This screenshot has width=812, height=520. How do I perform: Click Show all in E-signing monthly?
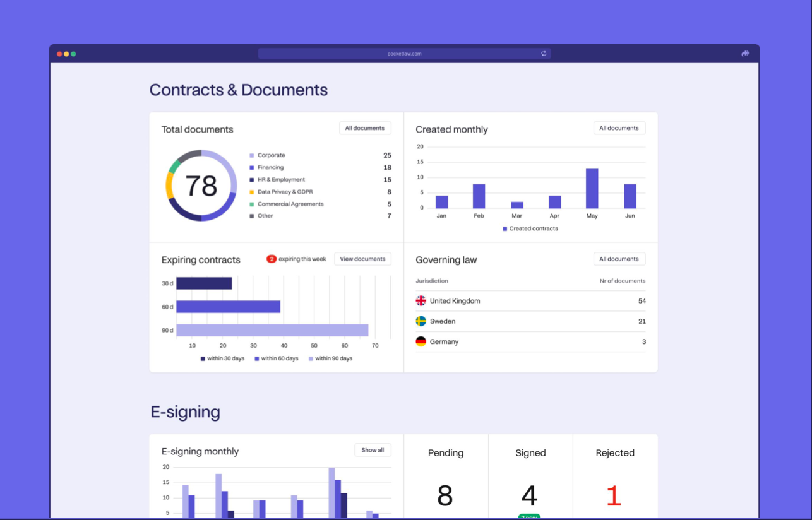[373, 450]
